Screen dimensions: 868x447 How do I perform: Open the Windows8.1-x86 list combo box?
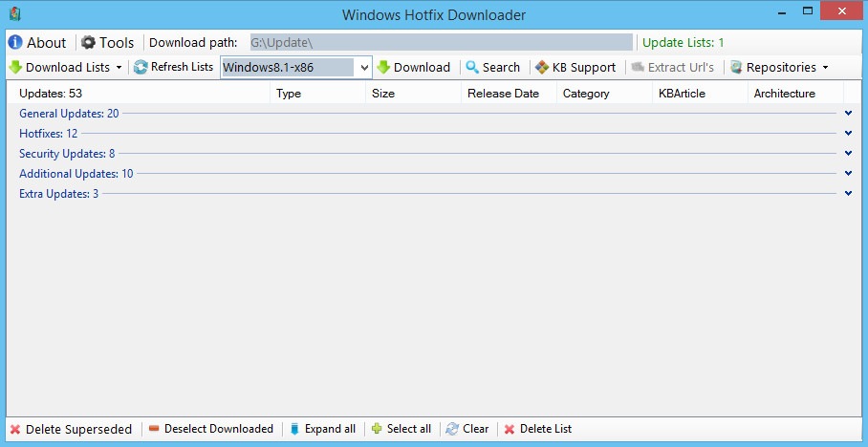[295, 68]
